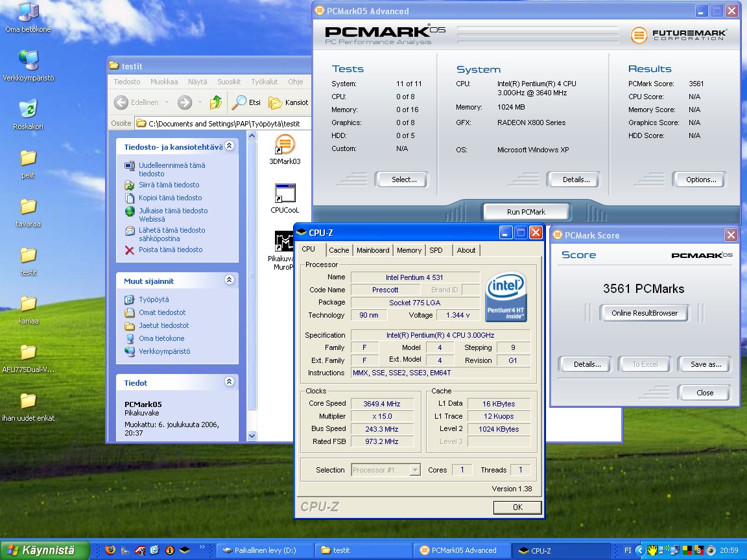Image resolution: width=747 pixels, height=560 pixels.
Task: Open the Näytä menu
Action: [197, 82]
